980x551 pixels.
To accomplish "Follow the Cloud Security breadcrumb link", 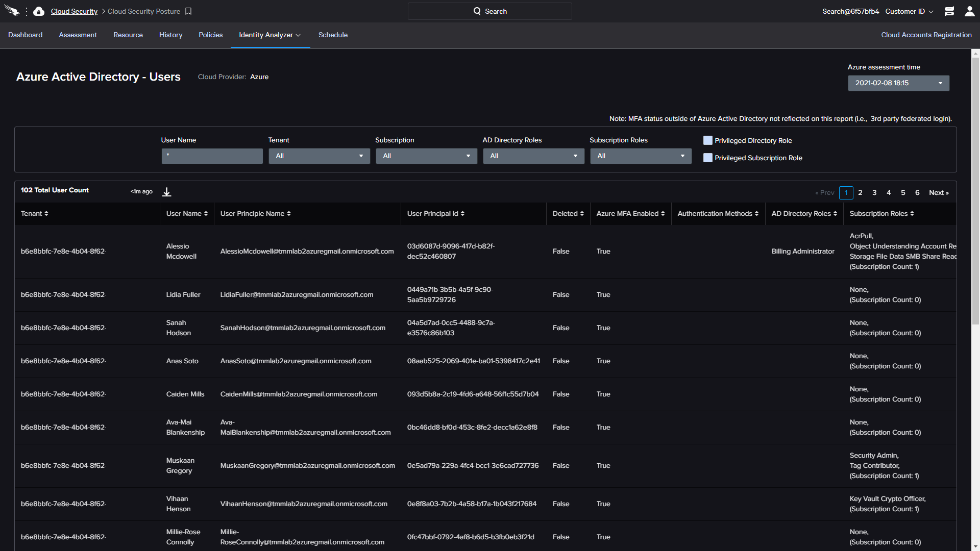I will click(74, 11).
